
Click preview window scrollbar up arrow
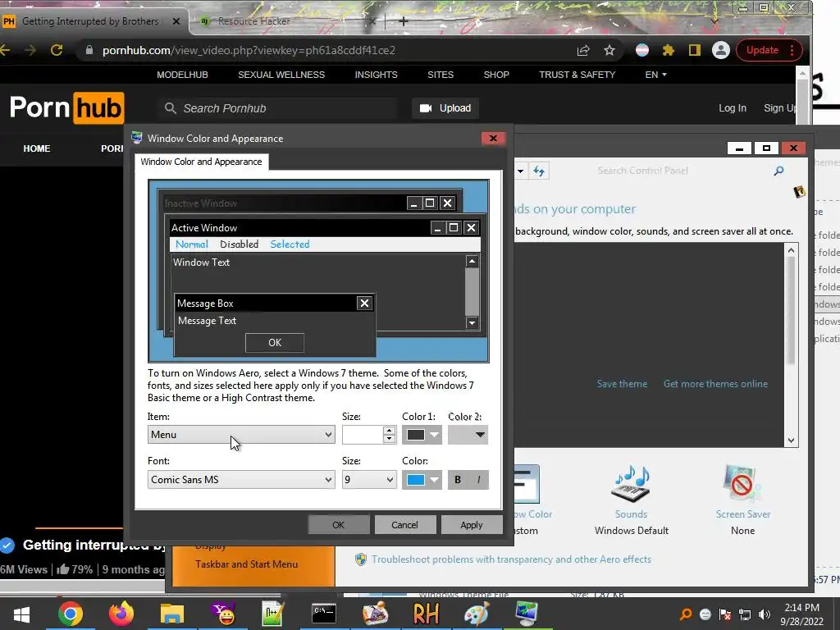click(x=472, y=262)
